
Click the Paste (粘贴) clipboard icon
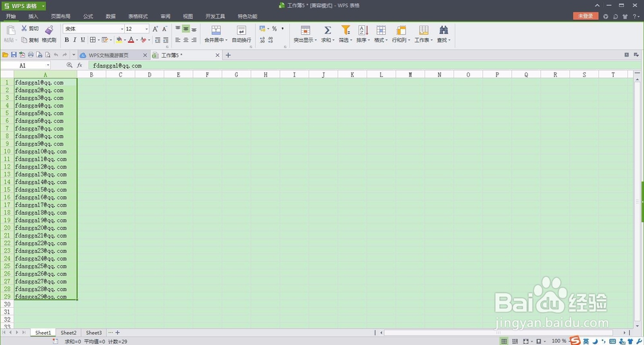[x=11, y=30]
